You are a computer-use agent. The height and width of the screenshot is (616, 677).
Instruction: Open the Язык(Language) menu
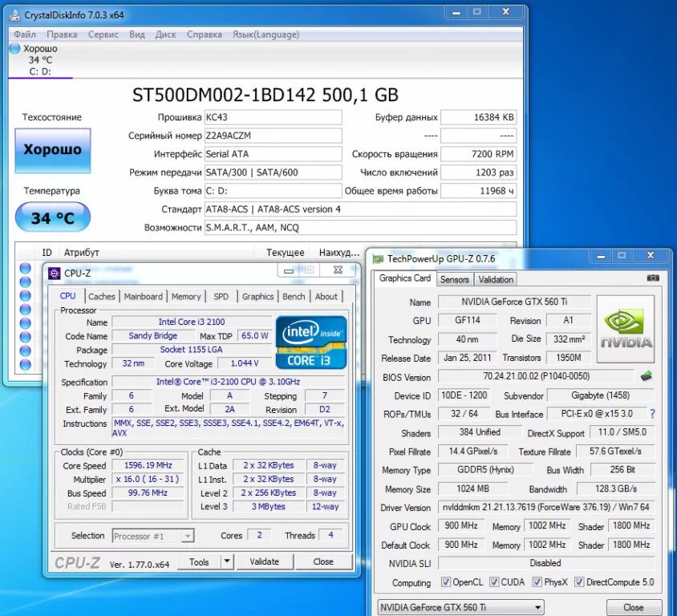click(x=266, y=34)
